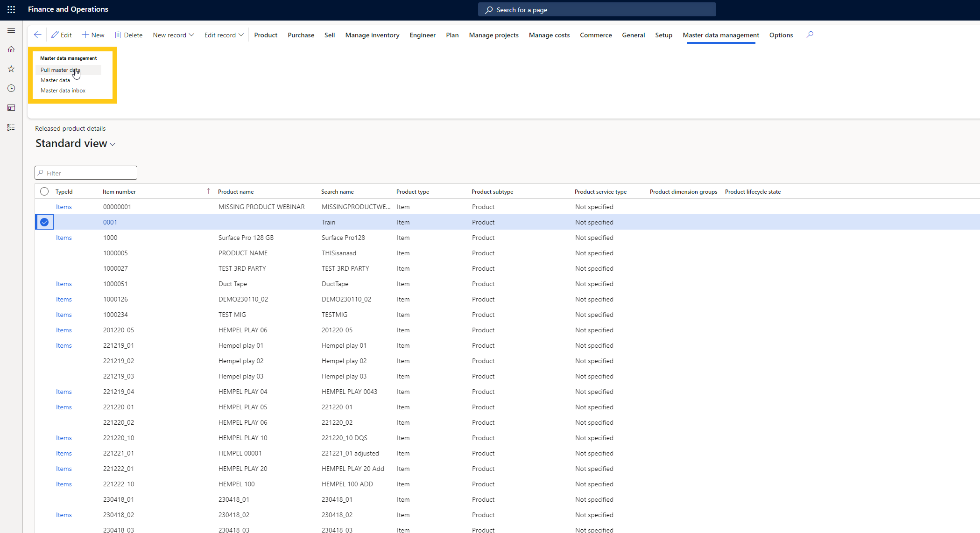Expand the Standard view dropdown

pyautogui.click(x=113, y=144)
